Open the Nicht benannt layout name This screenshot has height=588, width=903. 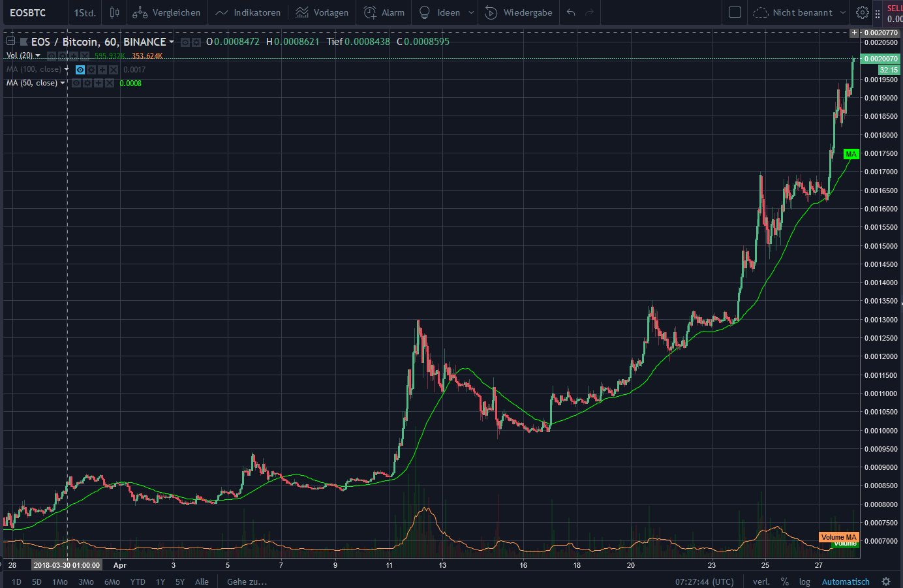coord(803,12)
